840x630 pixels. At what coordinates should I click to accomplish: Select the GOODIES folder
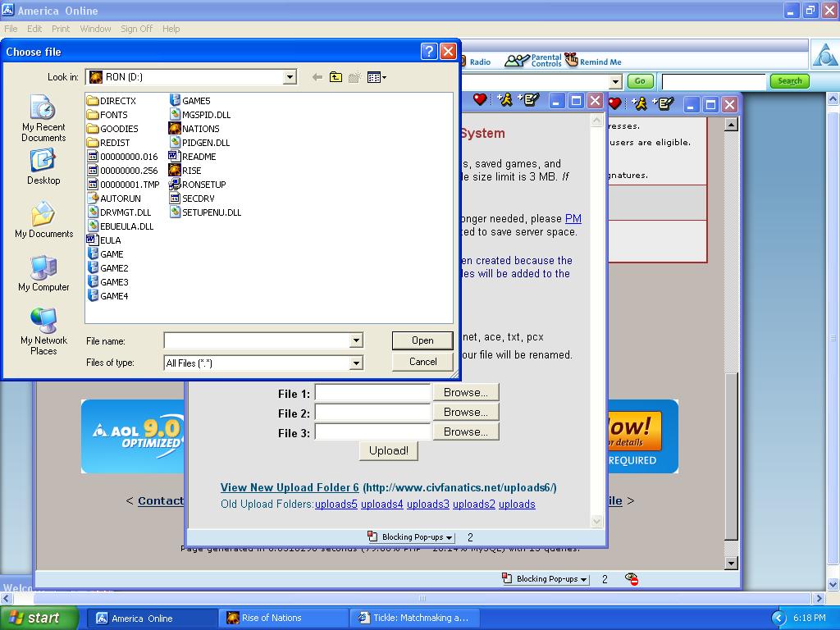(112, 129)
